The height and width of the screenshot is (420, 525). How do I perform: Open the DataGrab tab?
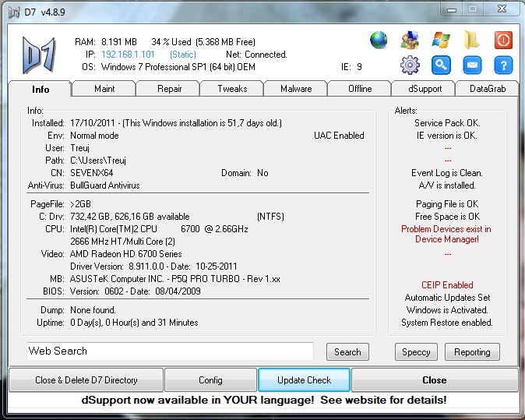(x=488, y=89)
